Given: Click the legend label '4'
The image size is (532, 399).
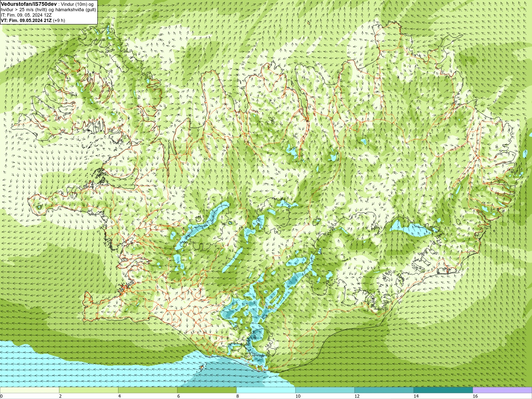Looking at the screenshot, I should coord(120,396).
